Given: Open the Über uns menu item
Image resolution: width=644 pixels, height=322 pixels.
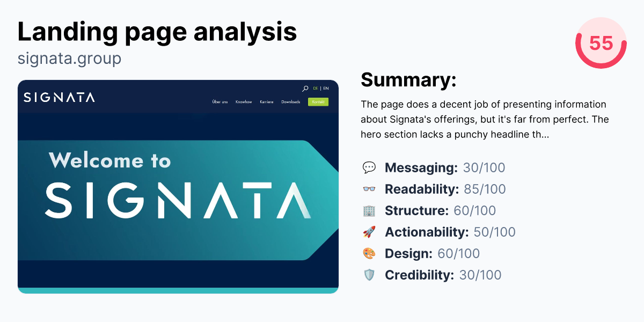Looking at the screenshot, I should pyautogui.click(x=220, y=101).
